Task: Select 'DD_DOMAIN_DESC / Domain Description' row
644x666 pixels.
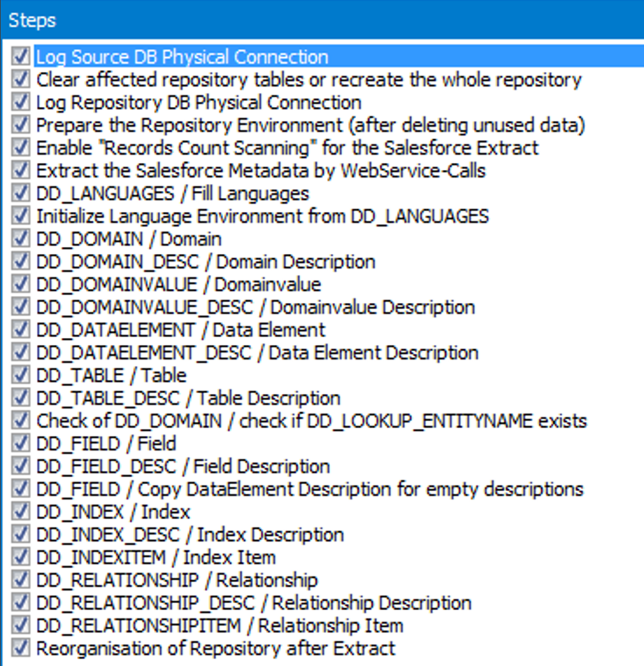Action: coord(206,262)
